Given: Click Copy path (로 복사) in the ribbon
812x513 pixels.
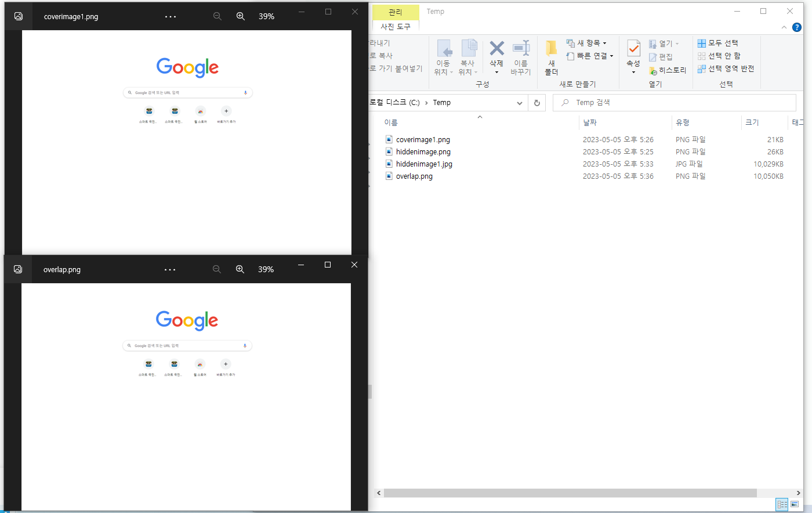Looking at the screenshot, I should coord(382,56).
